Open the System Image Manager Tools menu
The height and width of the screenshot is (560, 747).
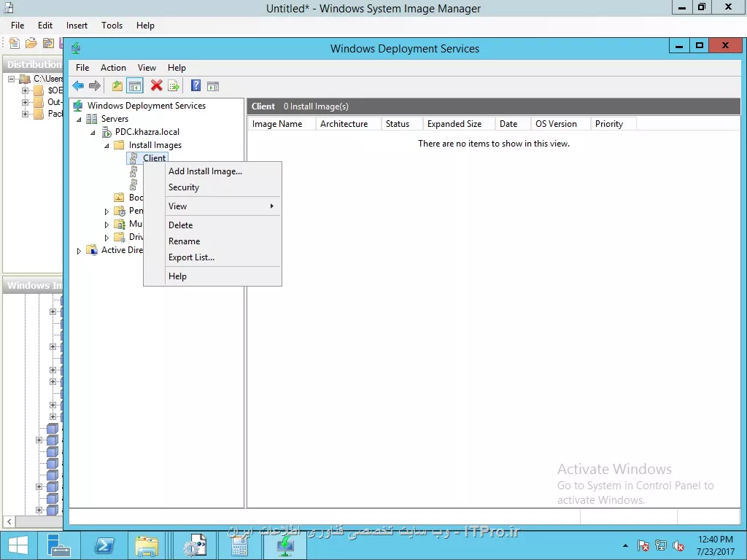(x=112, y=26)
